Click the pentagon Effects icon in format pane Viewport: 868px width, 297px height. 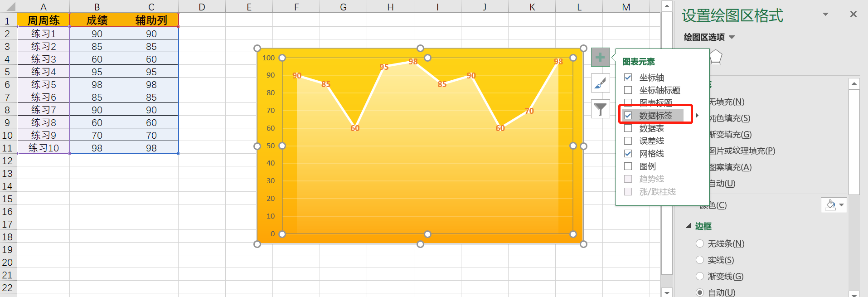tap(715, 57)
